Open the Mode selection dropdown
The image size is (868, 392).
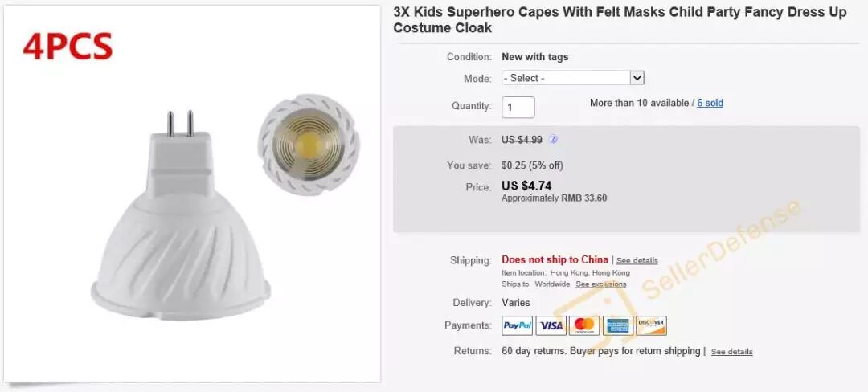(x=573, y=78)
